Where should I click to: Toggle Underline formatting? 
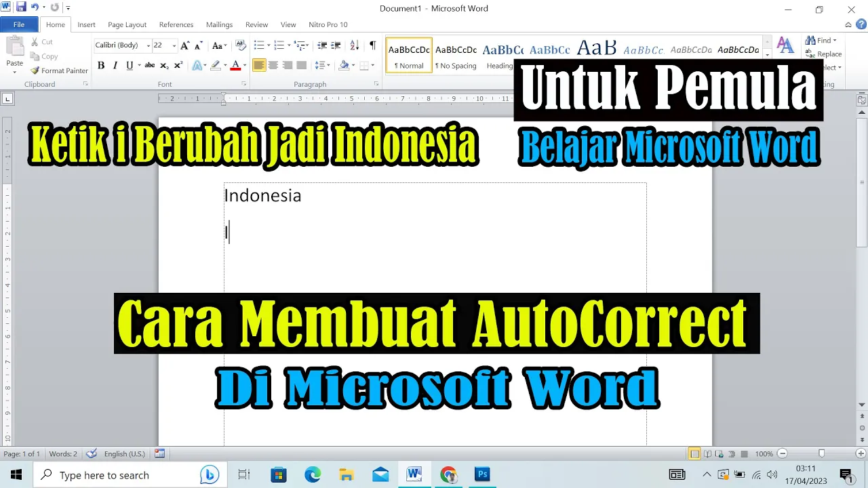click(129, 65)
